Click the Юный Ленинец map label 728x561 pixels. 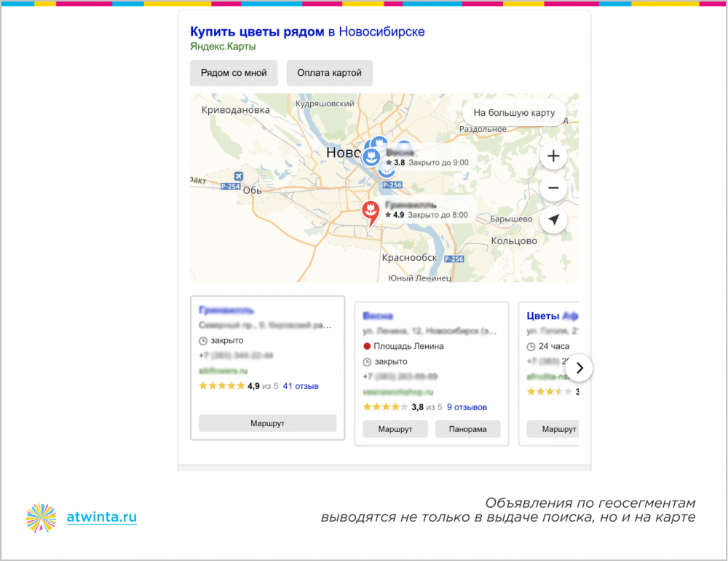coord(420,278)
